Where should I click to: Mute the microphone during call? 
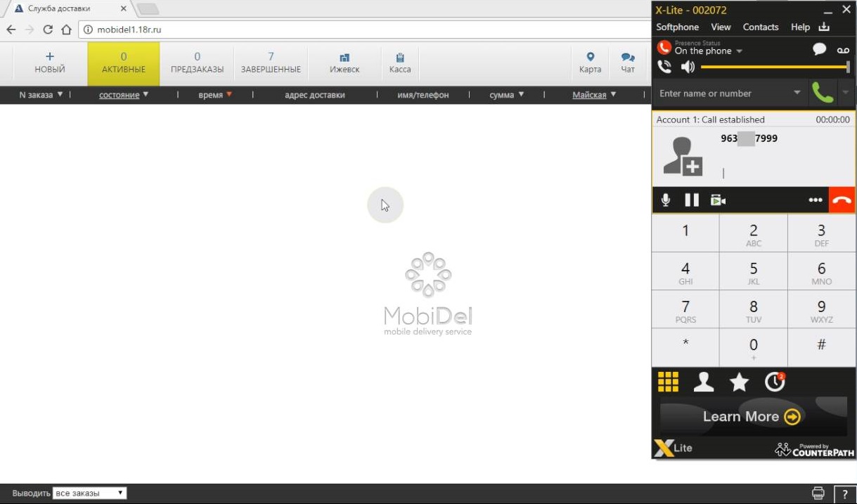pos(666,200)
